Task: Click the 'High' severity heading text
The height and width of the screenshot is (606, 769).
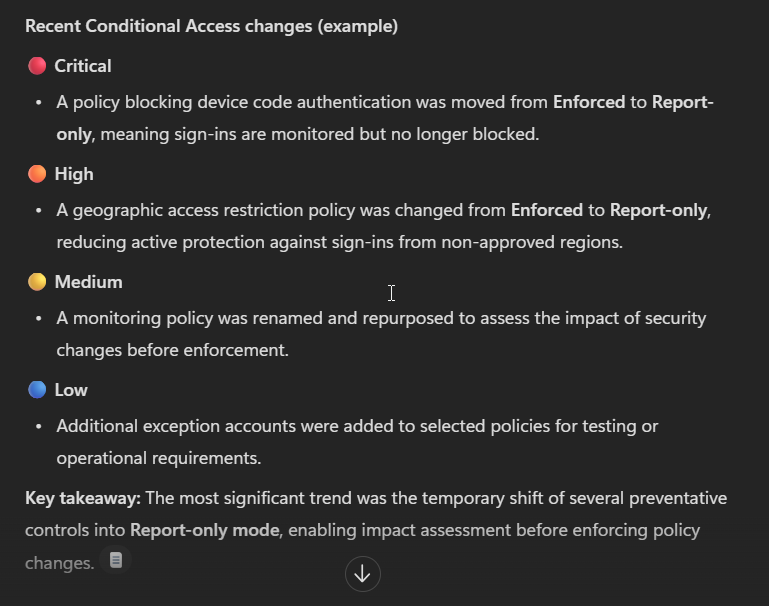Action: (74, 174)
